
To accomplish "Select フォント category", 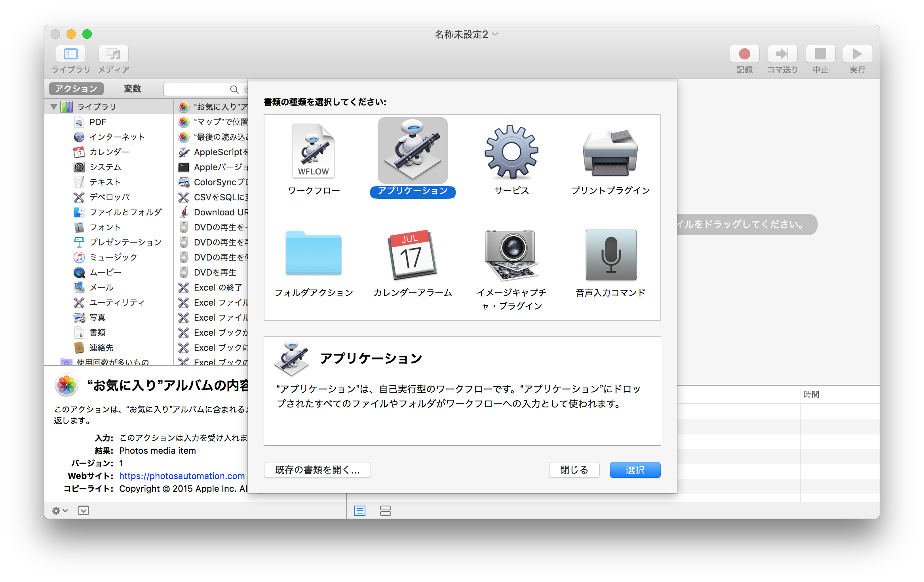I will click(x=109, y=227).
